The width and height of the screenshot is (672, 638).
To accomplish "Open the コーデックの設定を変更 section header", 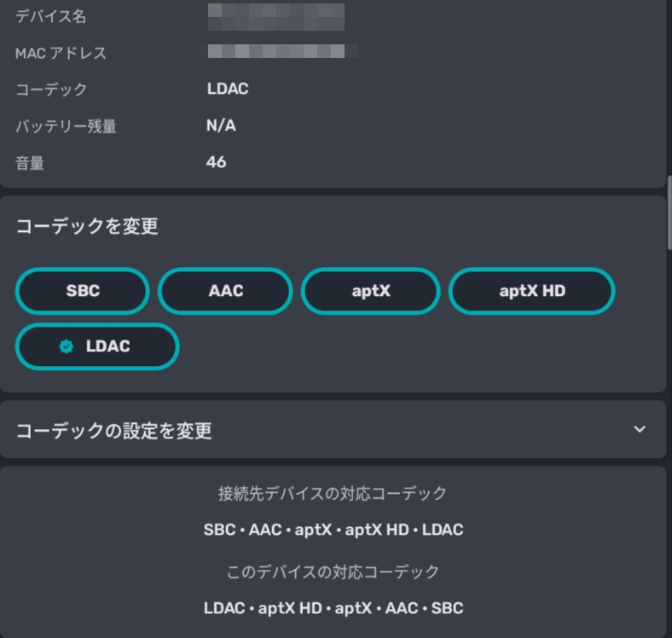I will [x=114, y=430].
